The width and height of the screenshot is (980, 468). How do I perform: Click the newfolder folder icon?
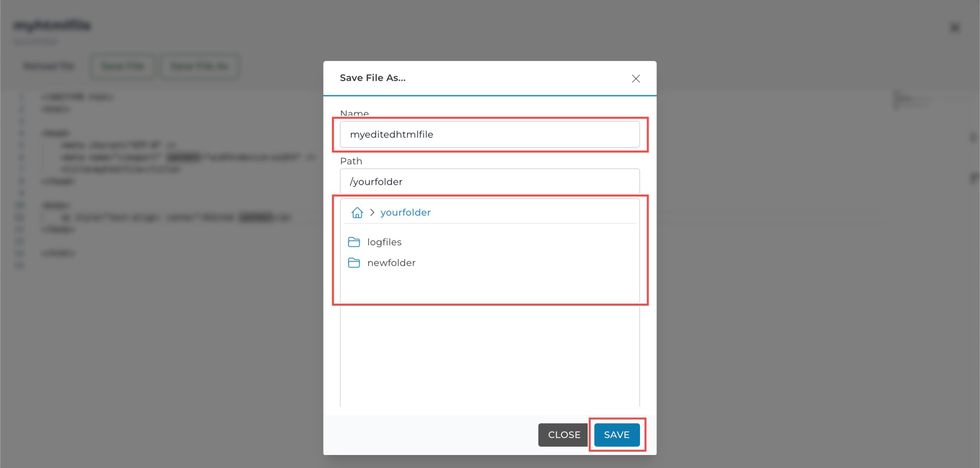(x=354, y=263)
